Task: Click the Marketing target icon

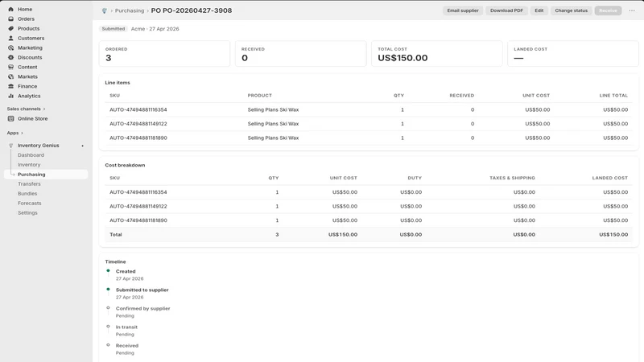Action: click(x=10, y=47)
